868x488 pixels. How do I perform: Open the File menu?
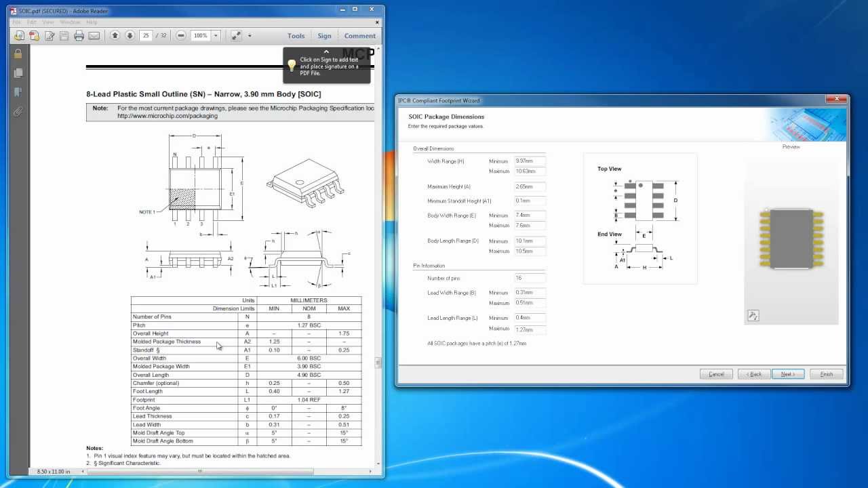pos(17,22)
